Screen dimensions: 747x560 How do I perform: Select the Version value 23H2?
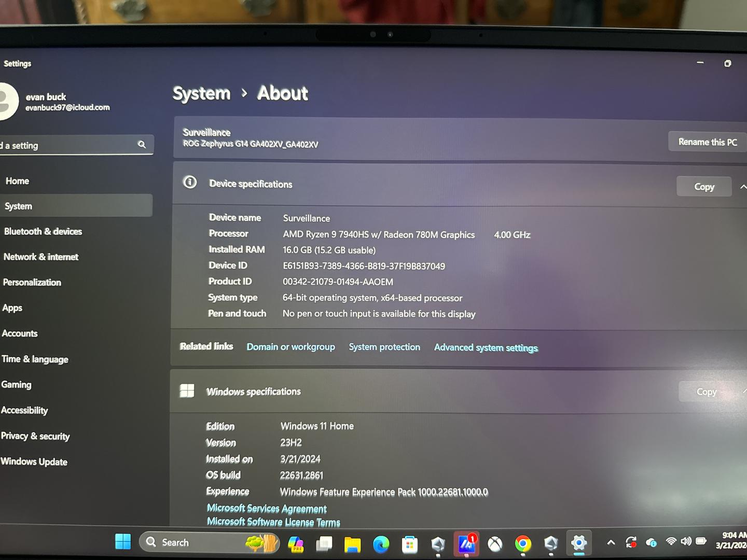(x=291, y=443)
